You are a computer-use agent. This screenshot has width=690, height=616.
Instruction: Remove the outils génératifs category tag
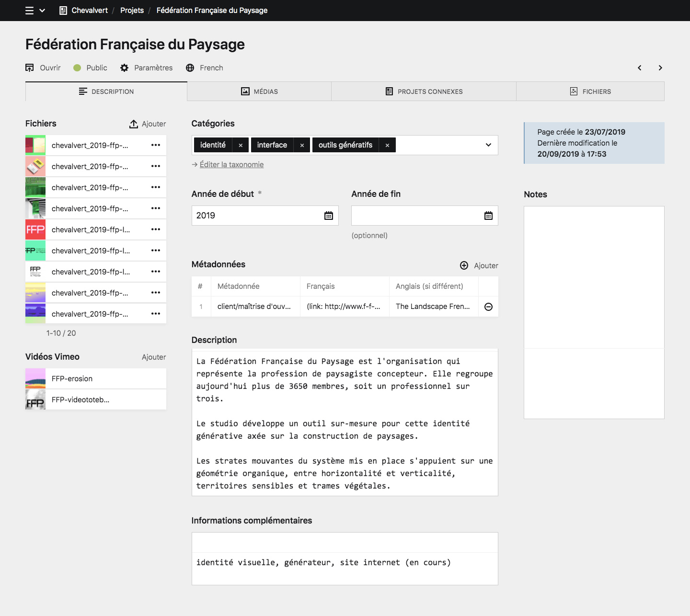387,145
